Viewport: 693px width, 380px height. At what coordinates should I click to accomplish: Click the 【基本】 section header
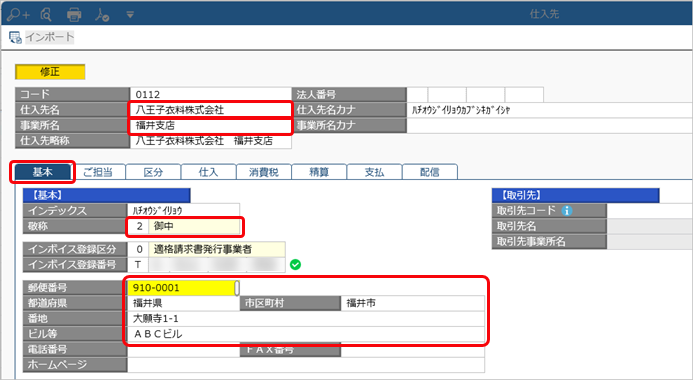click(x=107, y=195)
